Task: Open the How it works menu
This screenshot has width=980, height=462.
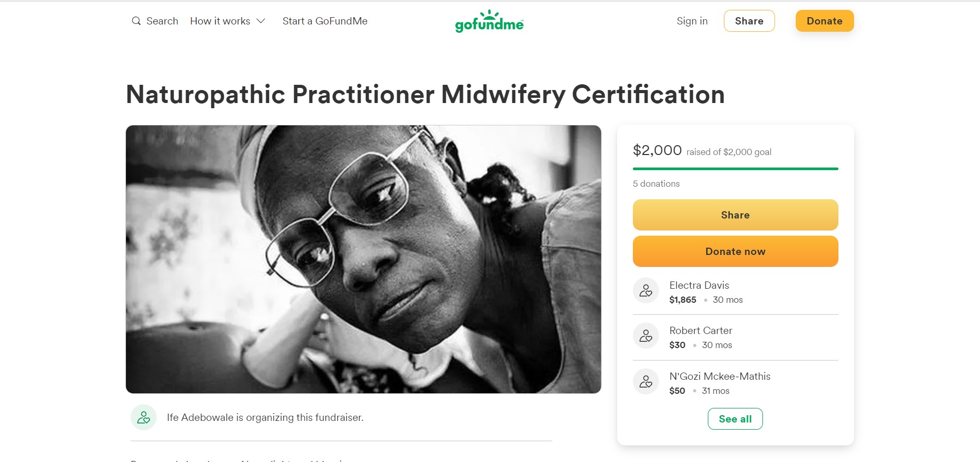Action: point(220,21)
